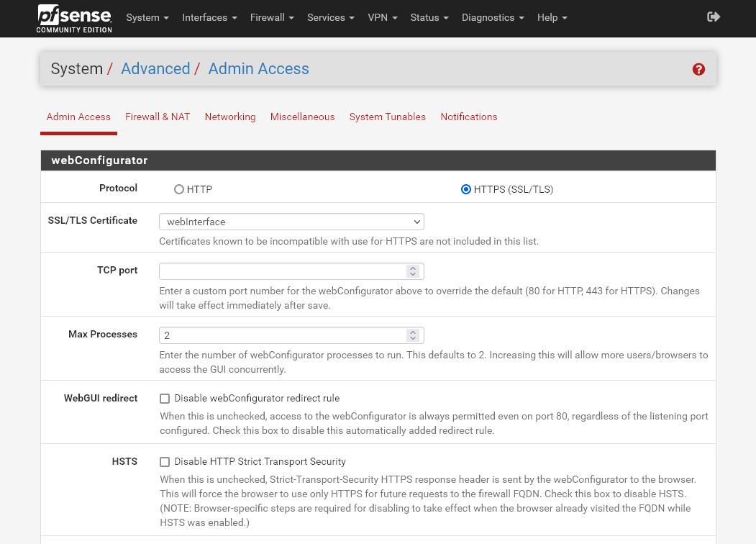Switch to the System Tunables tab
Image resolution: width=756 pixels, height=544 pixels.
point(387,117)
